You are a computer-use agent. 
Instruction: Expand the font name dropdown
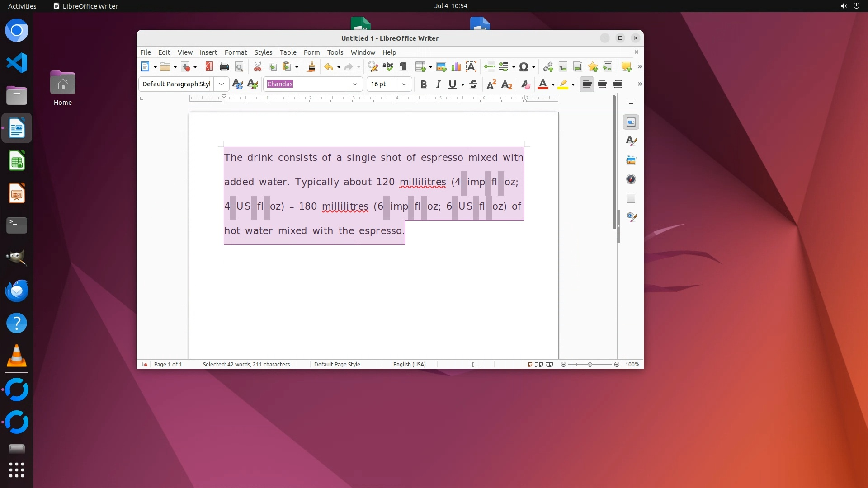pos(355,84)
